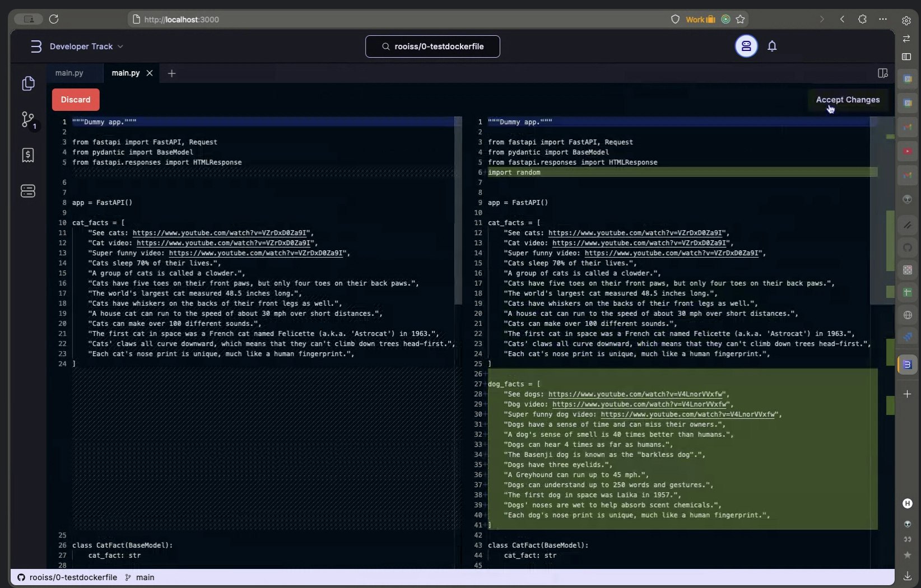Add a new sidebar shortcut with plus

(908, 394)
